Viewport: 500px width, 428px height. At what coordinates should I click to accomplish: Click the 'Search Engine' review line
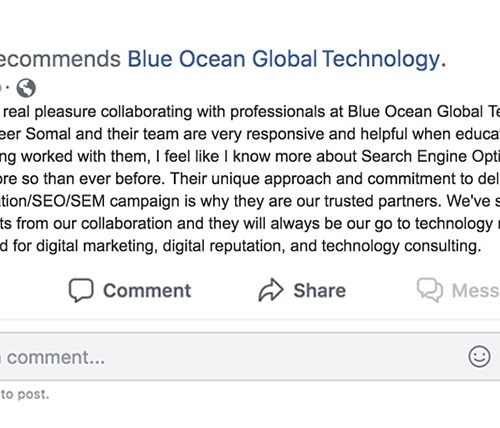click(250, 157)
